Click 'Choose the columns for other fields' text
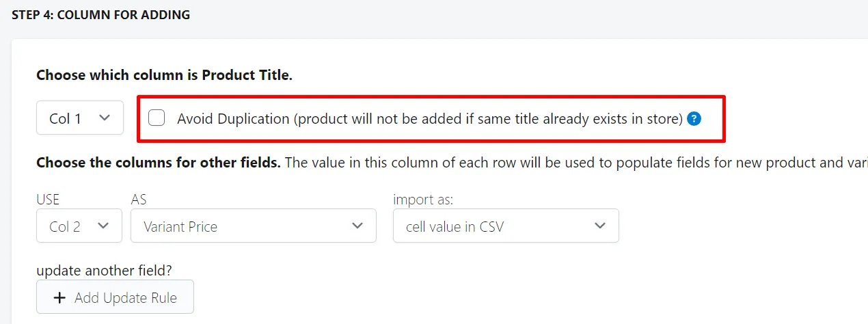 tap(159, 163)
